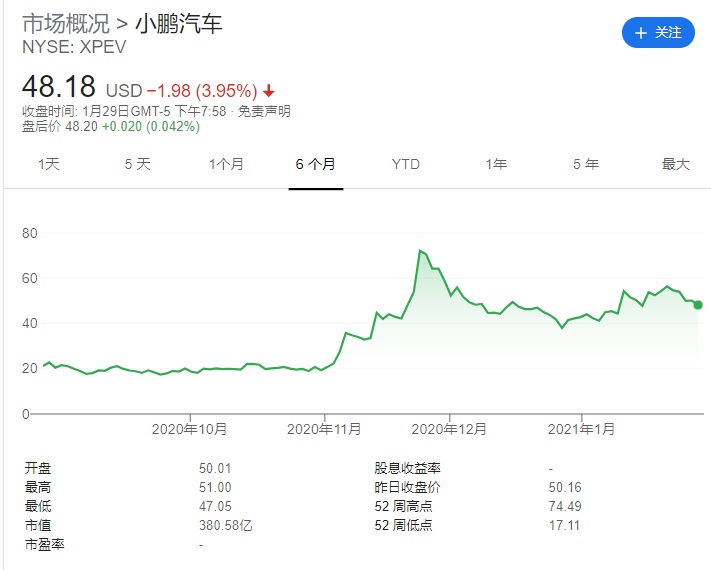This screenshot has width=711, height=570.
Task: Click the red down arrow icon
Action: click(268, 91)
